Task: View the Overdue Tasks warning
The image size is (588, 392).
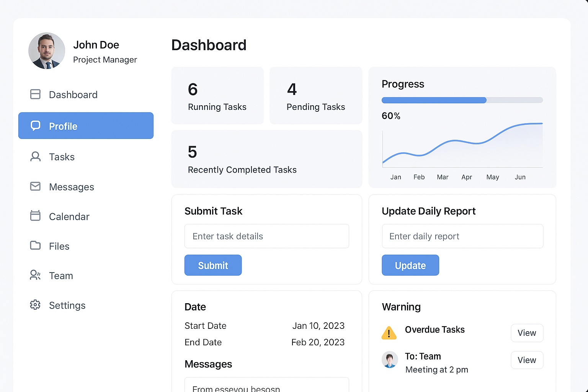Action: [527, 333]
